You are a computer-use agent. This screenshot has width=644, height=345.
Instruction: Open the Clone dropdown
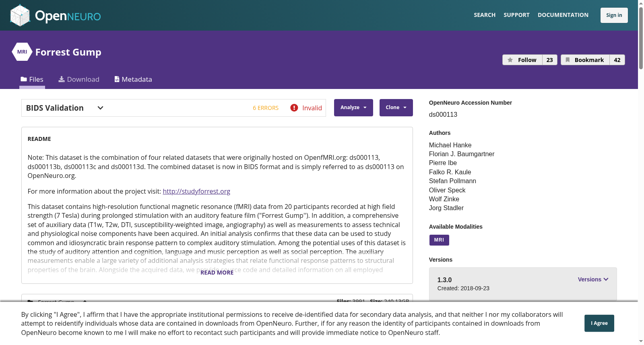(x=396, y=107)
